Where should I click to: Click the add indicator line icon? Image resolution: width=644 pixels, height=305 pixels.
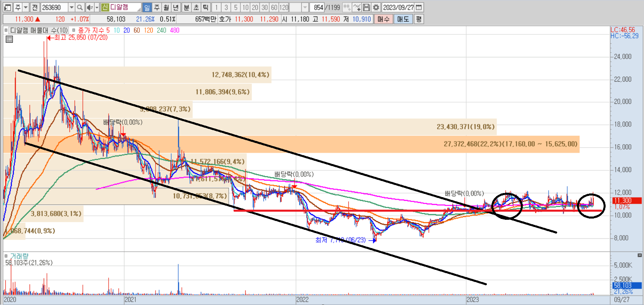point(357,7)
